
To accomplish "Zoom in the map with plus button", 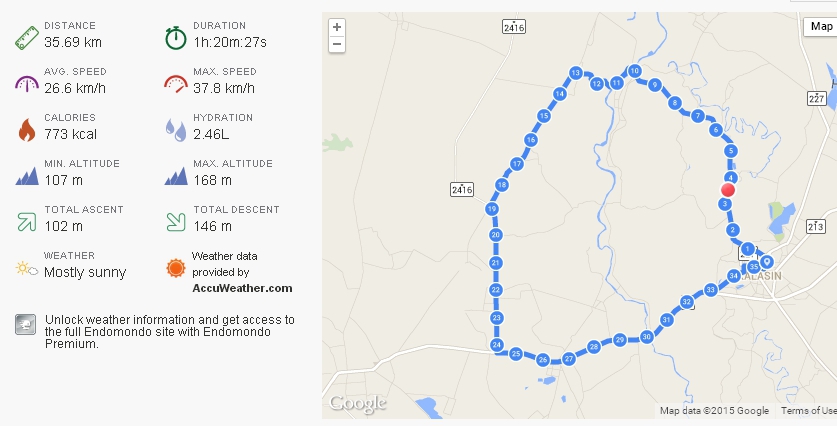I will 337,27.
